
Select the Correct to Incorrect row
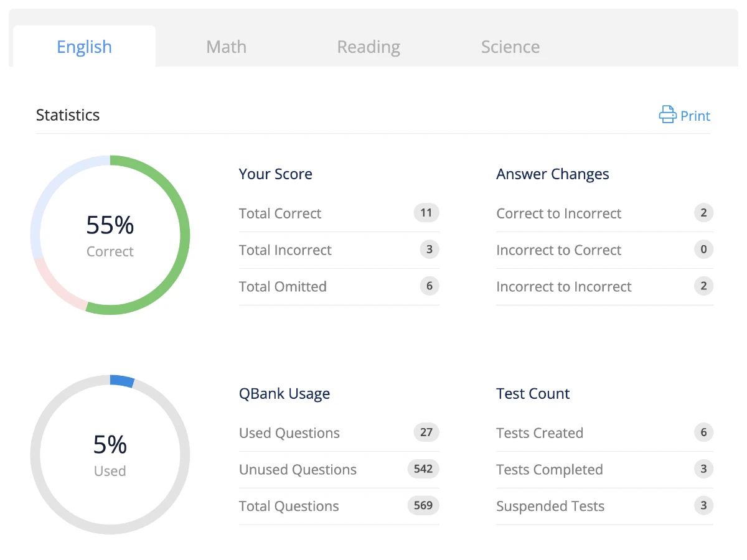click(604, 213)
